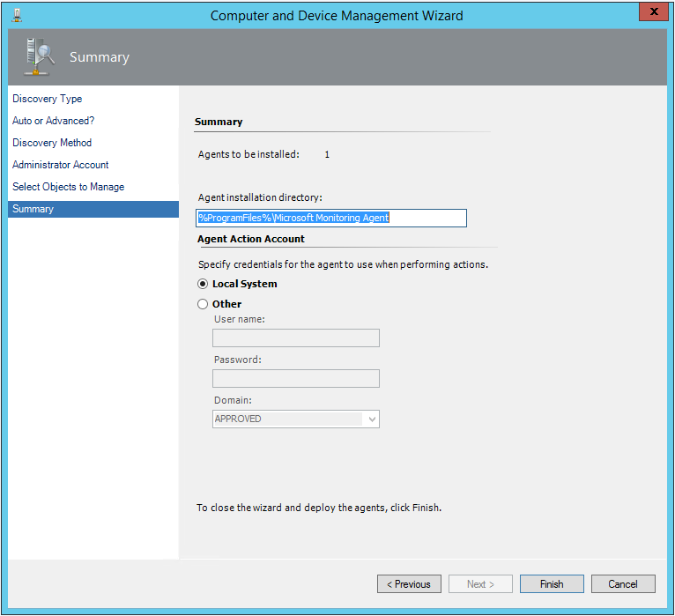Image resolution: width=675 pixels, height=616 pixels.
Task: Select the Administrator Account step
Action: tap(61, 165)
